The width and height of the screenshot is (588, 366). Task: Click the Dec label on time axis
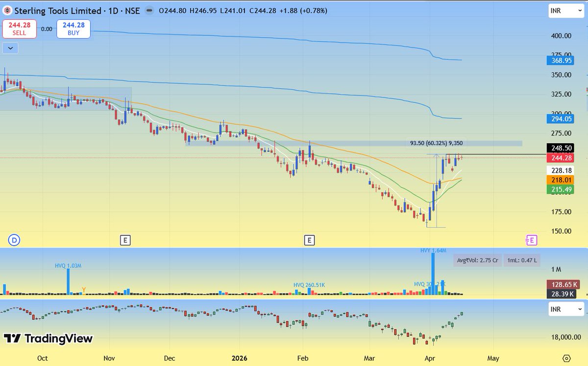coord(170,358)
